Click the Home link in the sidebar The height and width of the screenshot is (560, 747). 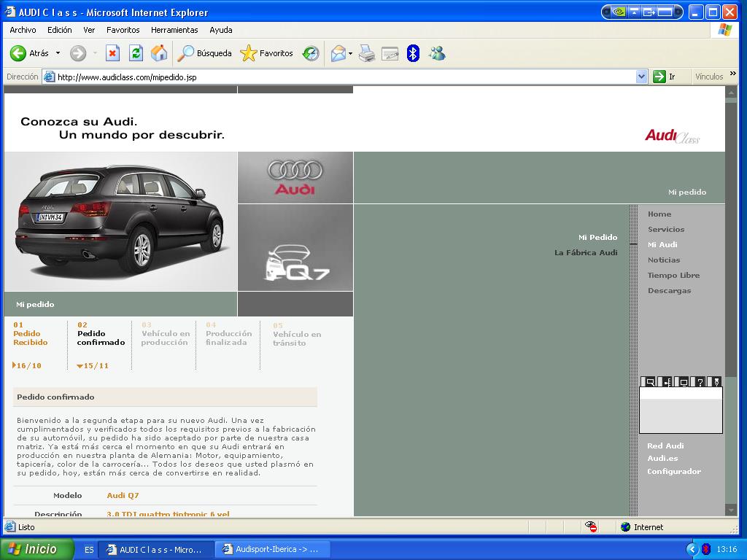coord(659,214)
